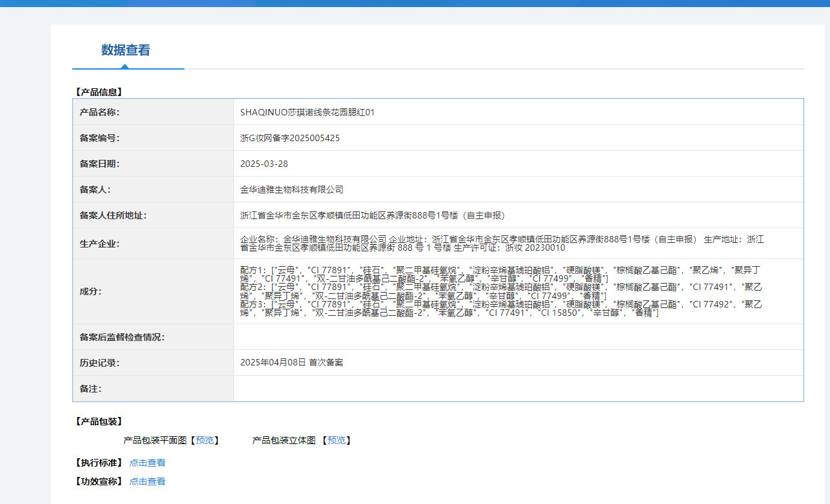
Task: Click 点击查看 next to 执行标准
Action: point(147,463)
